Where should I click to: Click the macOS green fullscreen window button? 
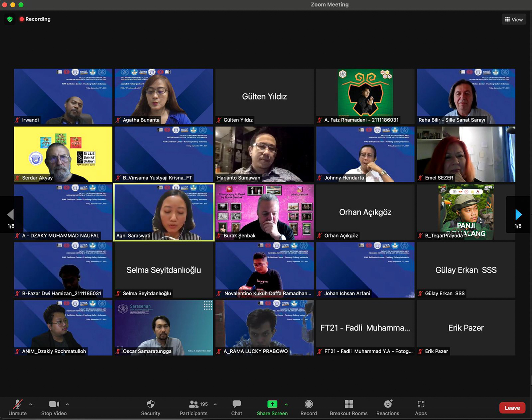[21, 5]
